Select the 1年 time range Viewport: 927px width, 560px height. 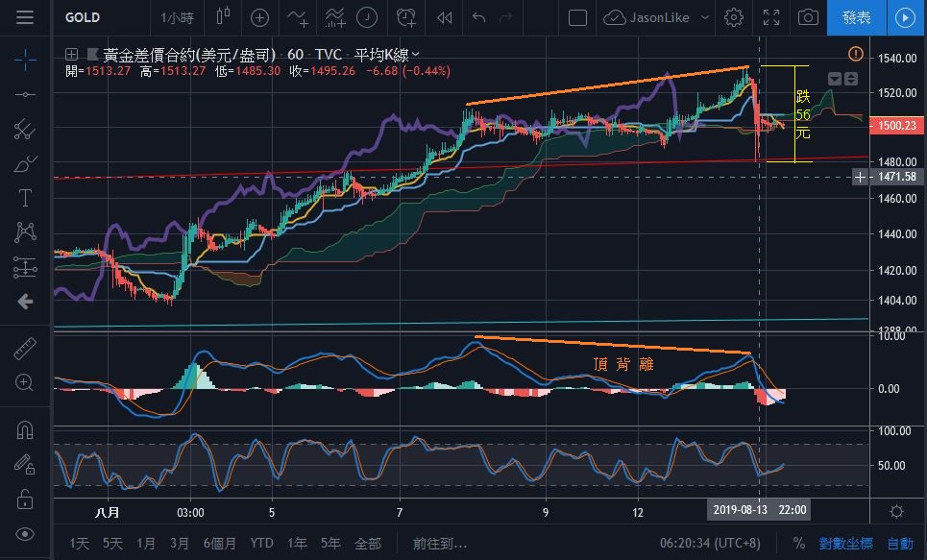(x=298, y=543)
